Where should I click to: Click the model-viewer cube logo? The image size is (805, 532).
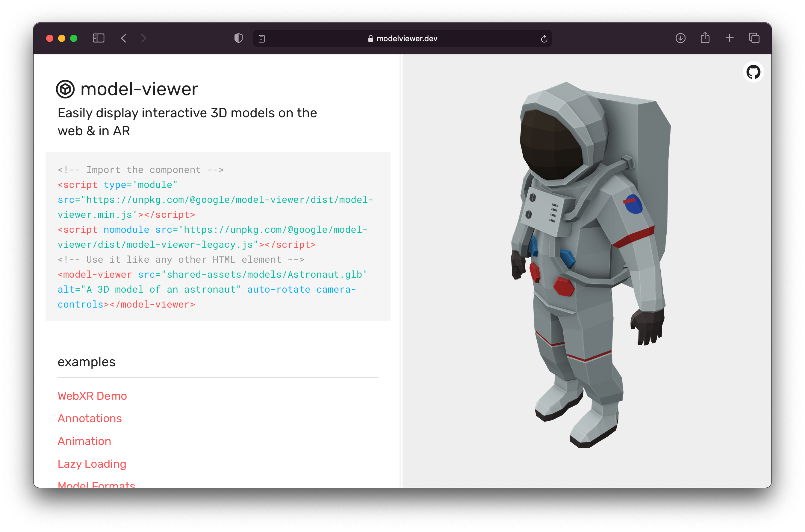pyautogui.click(x=65, y=89)
